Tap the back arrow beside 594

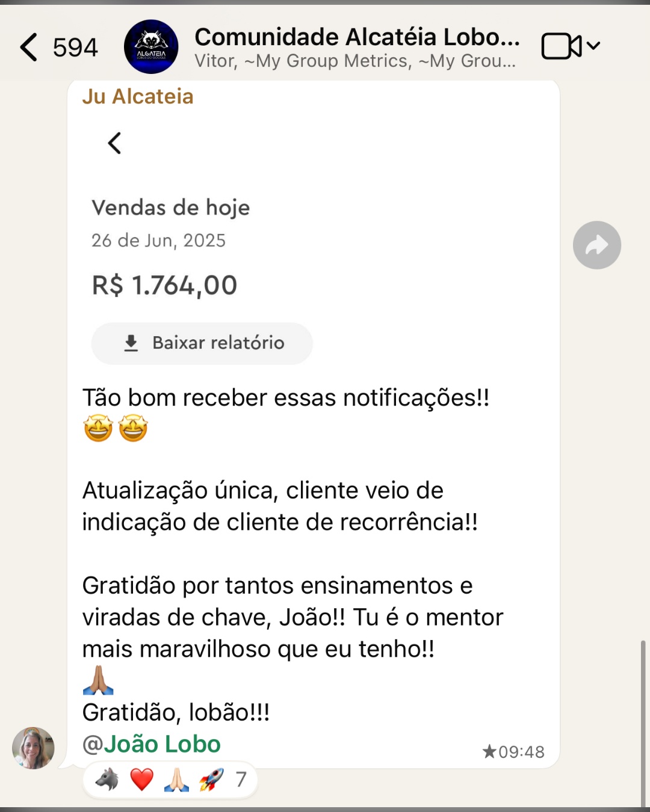pos(29,47)
